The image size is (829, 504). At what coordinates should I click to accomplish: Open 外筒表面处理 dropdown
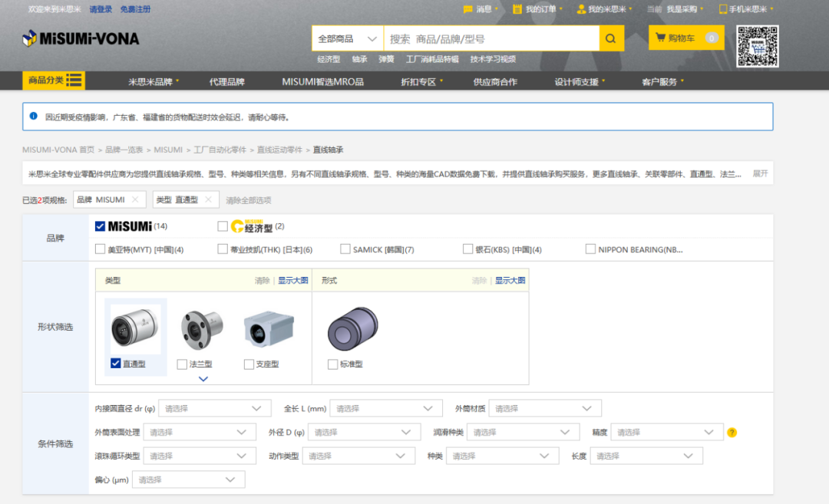200,432
